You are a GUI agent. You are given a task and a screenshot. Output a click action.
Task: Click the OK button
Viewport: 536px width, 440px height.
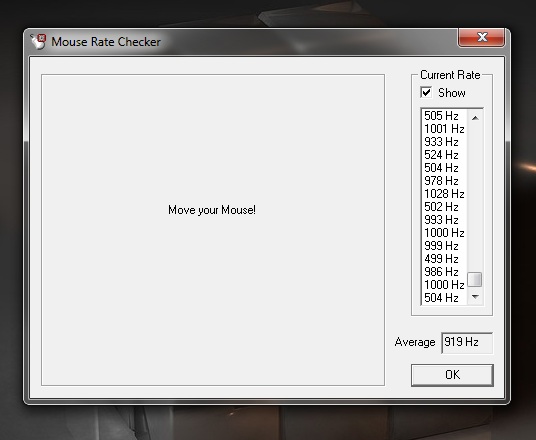452,375
